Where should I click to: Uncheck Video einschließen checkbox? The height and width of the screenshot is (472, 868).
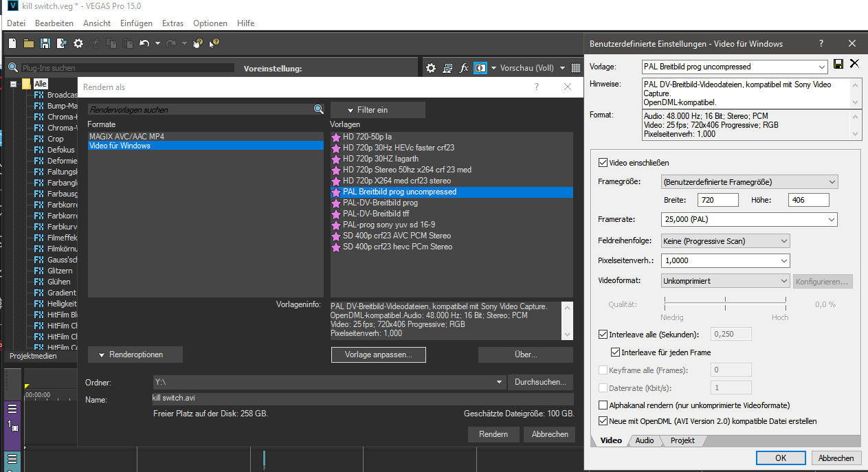tap(603, 163)
